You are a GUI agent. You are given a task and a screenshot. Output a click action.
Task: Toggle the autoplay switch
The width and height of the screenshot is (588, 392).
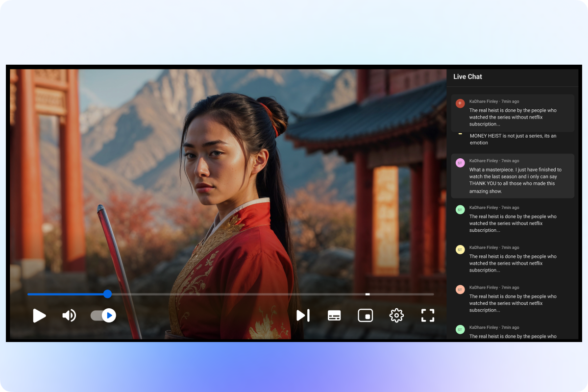[x=103, y=316]
